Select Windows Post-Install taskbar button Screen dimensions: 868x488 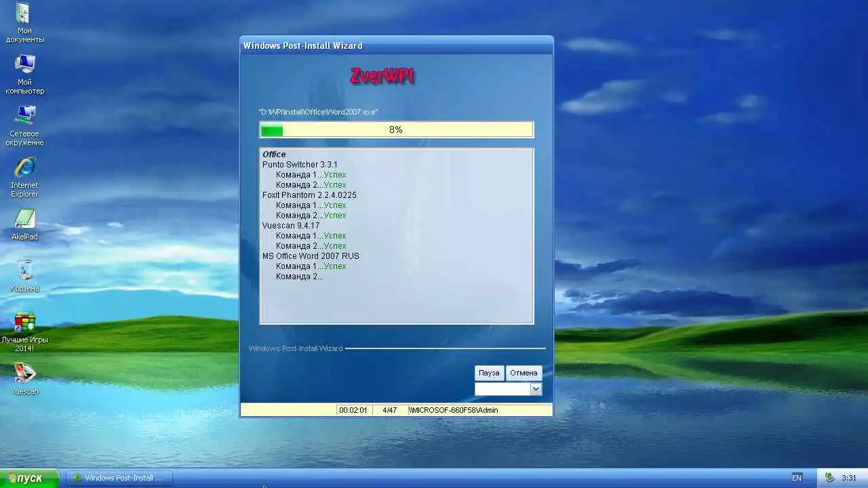tap(119, 478)
